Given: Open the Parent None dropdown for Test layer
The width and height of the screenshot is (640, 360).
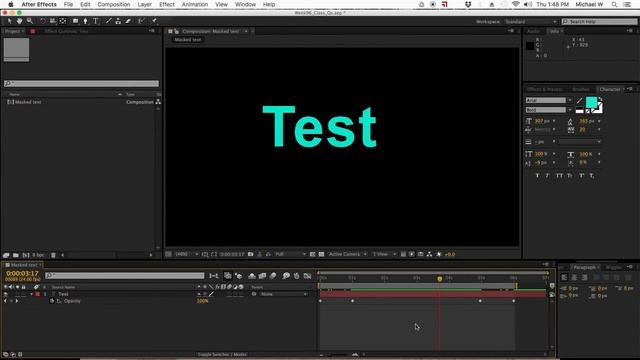Looking at the screenshot, I should [x=284, y=294].
